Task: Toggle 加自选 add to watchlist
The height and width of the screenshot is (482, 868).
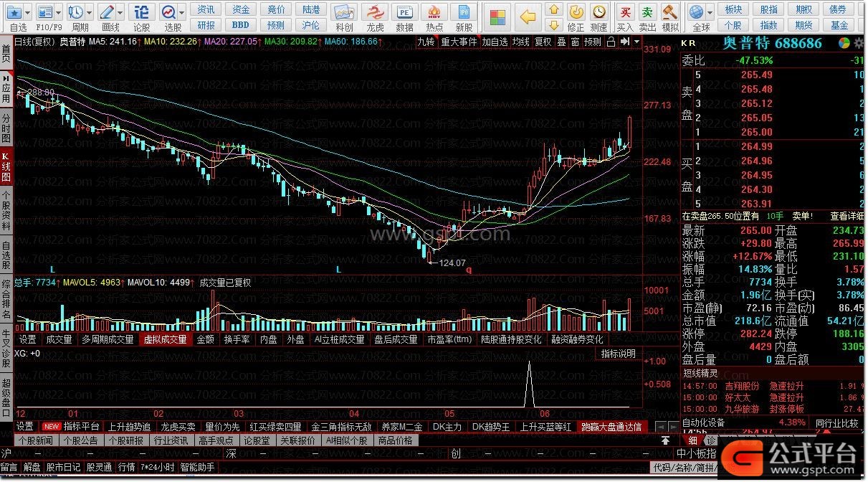Action: [x=495, y=42]
